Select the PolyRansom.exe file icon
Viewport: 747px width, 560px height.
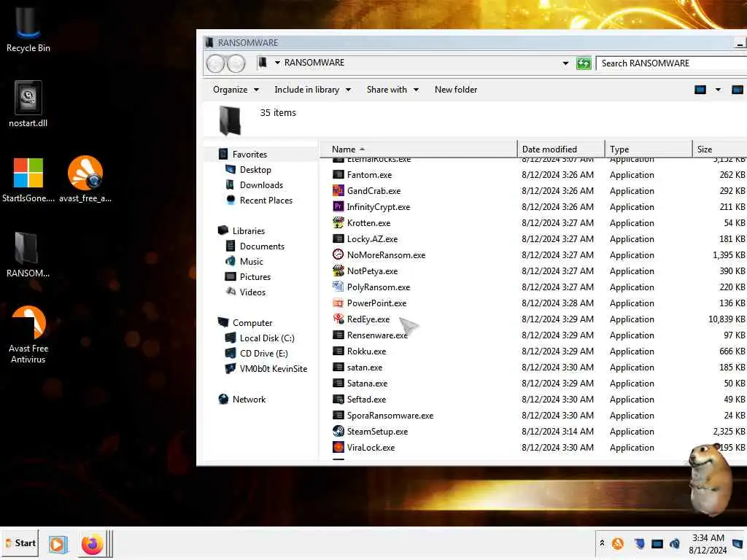pos(338,287)
